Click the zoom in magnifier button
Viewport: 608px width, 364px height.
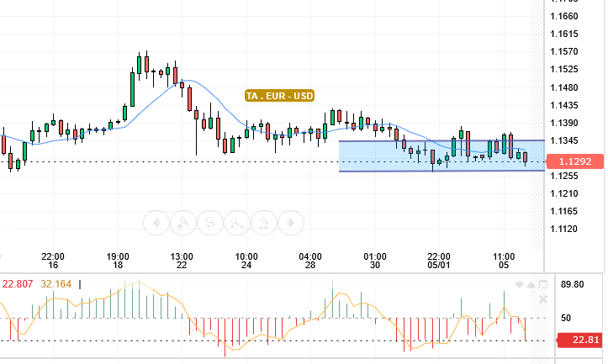pyautogui.click(x=183, y=223)
